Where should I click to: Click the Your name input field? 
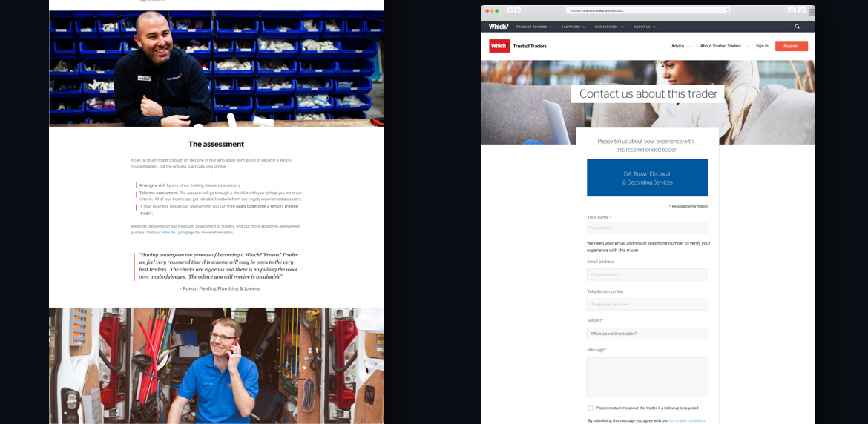(x=647, y=228)
